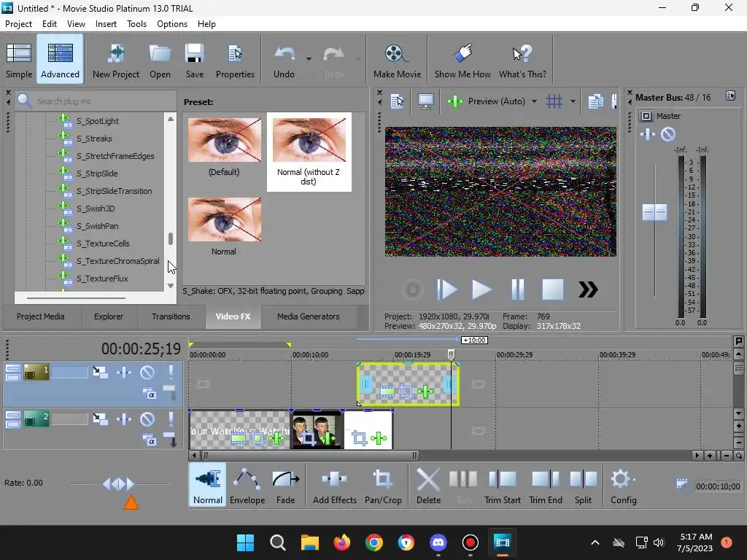Split the clip with Split button
The height and width of the screenshot is (560, 747).
click(x=583, y=486)
